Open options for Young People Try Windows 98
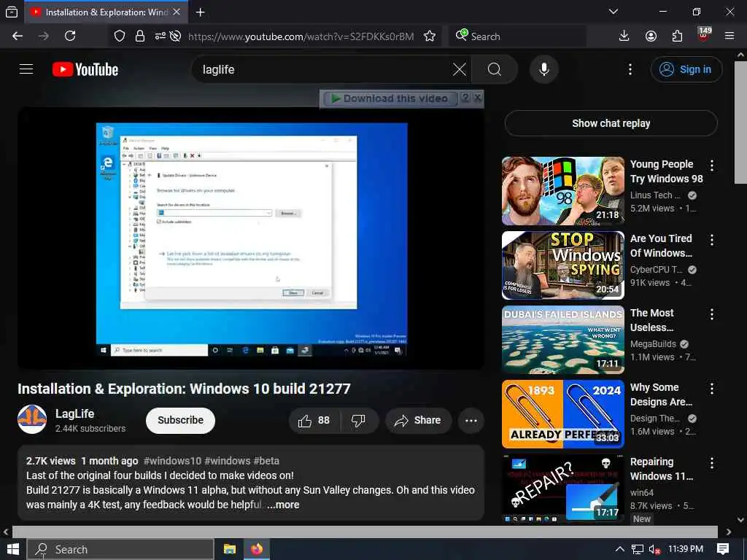This screenshot has width=747, height=560. 712,166
